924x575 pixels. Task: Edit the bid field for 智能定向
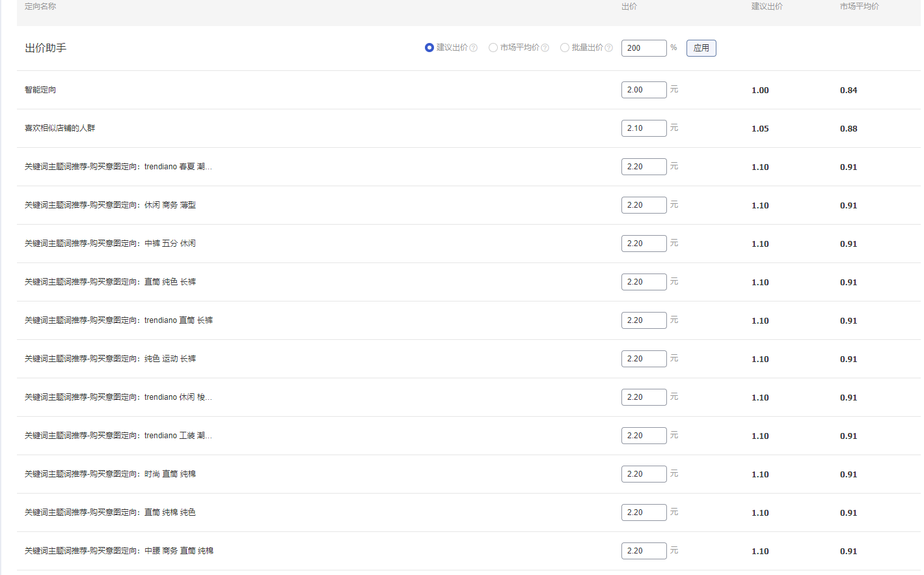pos(644,90)
